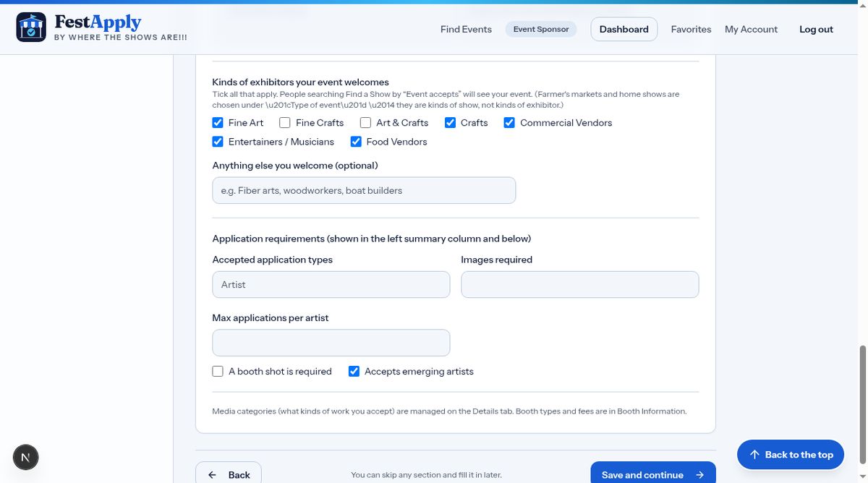Toggle the Commercial Vendors checkbox
The height and width of the screenshot is (483, 868).
(x=509, y=123)
